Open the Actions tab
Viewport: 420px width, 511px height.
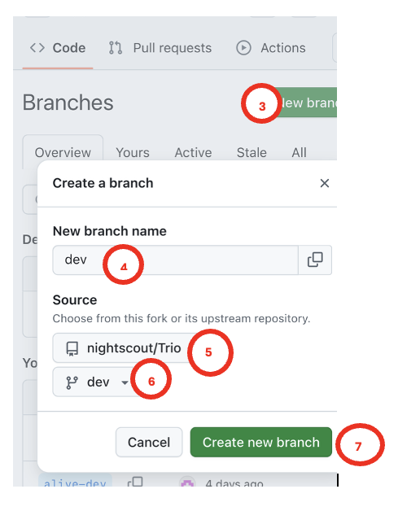pyautogui.click(x=271, y=48)
